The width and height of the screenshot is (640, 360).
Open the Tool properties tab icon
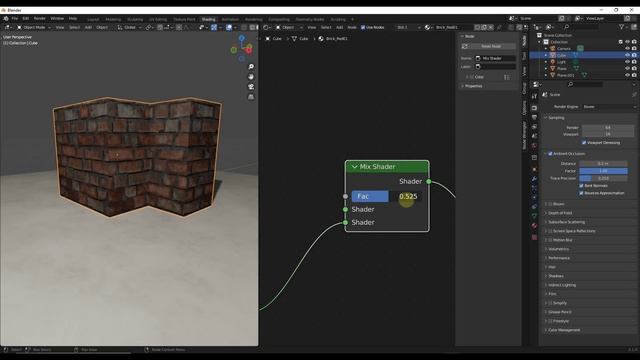point(534,96)
